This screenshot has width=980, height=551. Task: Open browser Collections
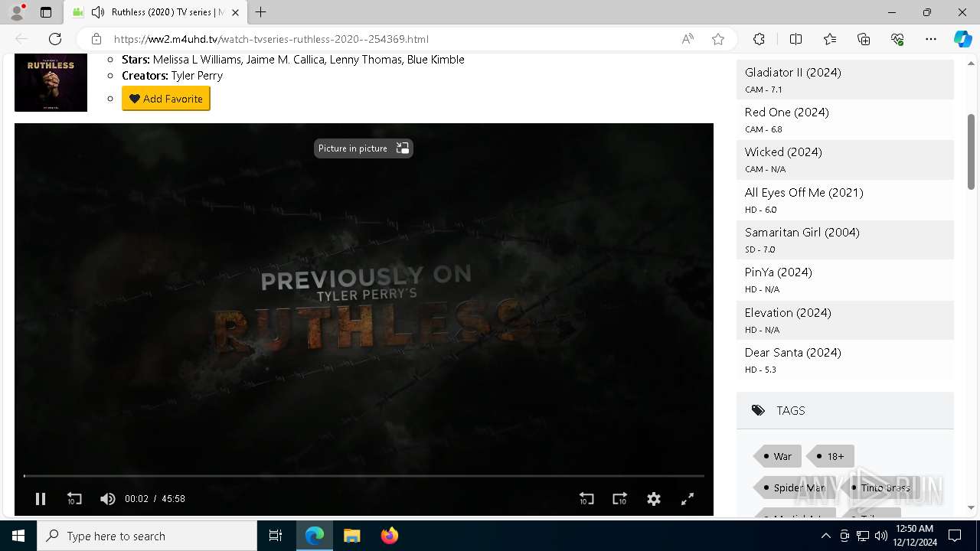tap(864, 39)
